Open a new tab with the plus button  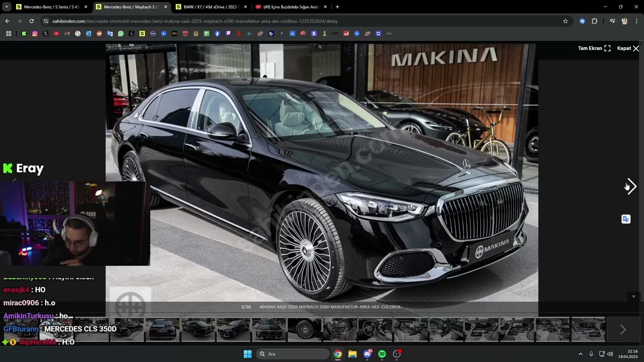coord(337,7)
